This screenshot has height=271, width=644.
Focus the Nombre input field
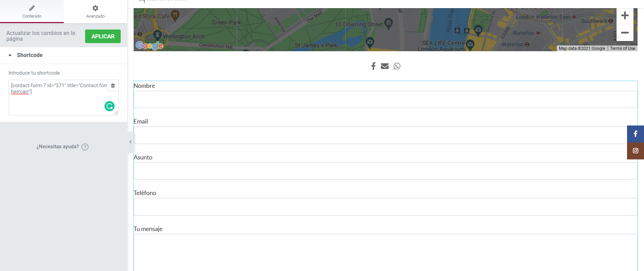pyautogui.click(x=385, y=99)
